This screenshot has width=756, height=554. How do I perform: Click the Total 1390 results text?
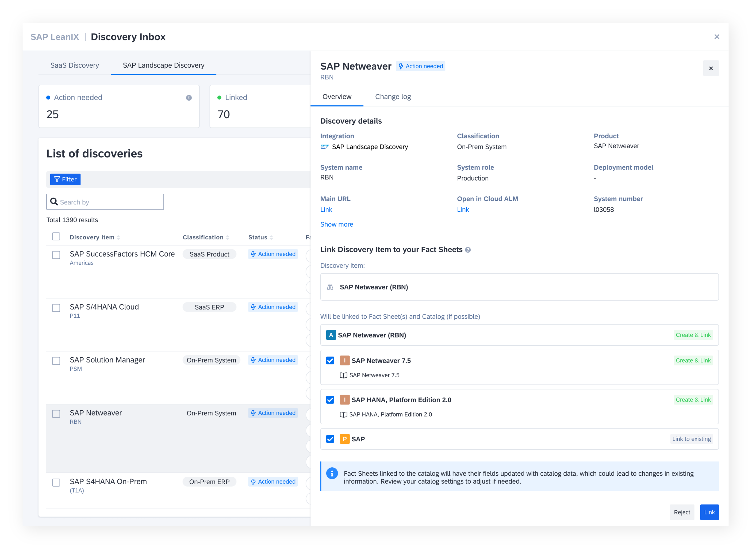[72, 220]
